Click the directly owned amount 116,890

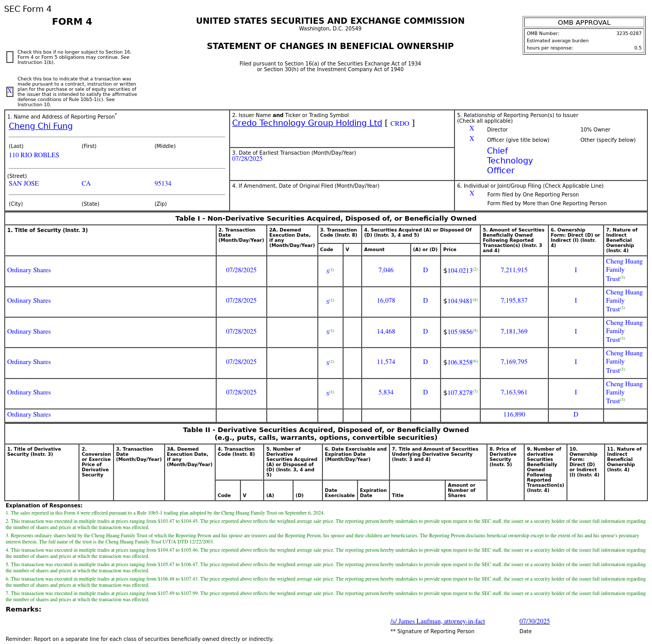(514, 415)
